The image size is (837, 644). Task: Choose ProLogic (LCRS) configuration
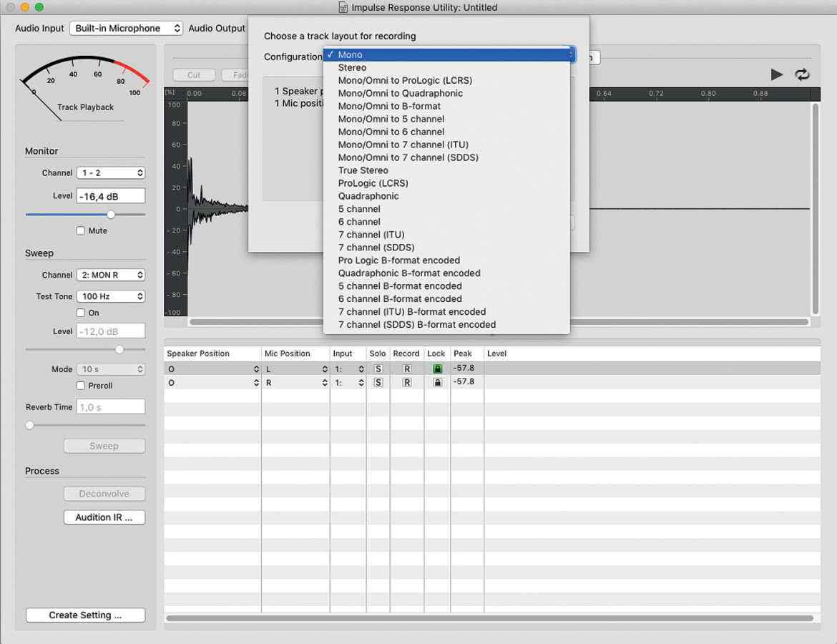(x=446, y=183)
